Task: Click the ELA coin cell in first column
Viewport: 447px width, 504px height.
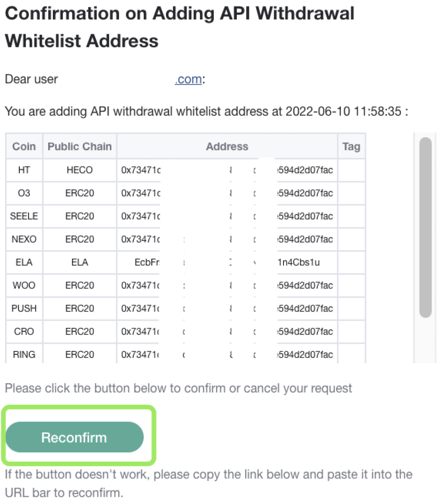Action: (24, 262)
